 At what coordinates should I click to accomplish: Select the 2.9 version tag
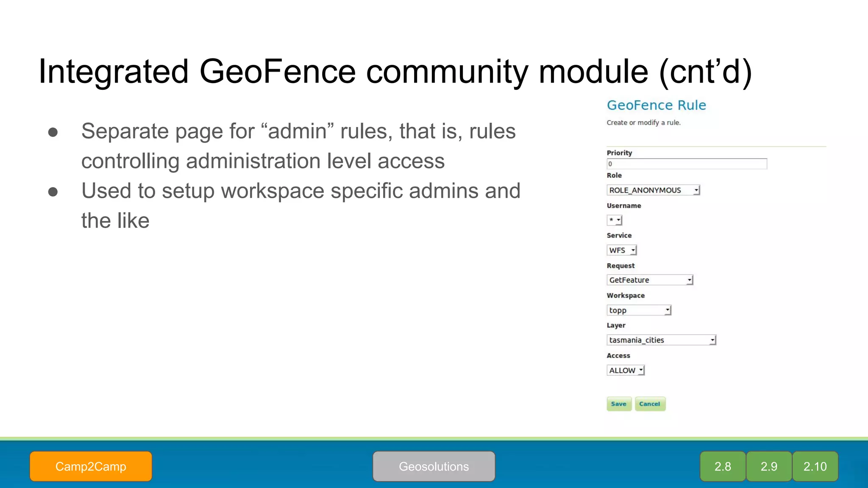[769, 466]
